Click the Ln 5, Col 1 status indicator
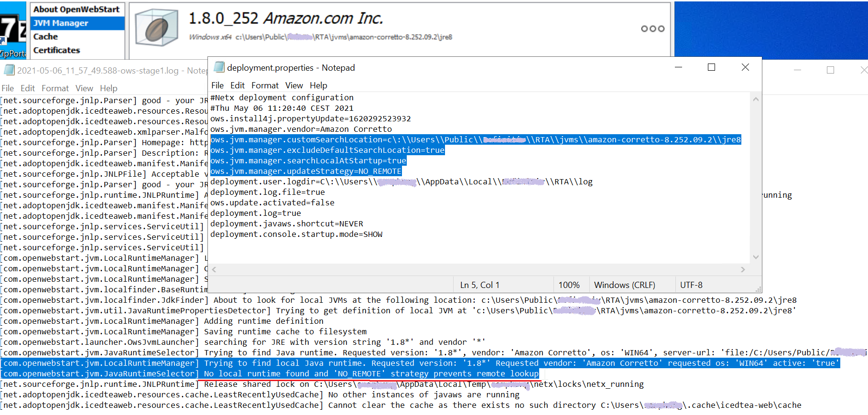The width and height of the screenshot is (868, 415). pyautogui.click(x=479, y=285)
